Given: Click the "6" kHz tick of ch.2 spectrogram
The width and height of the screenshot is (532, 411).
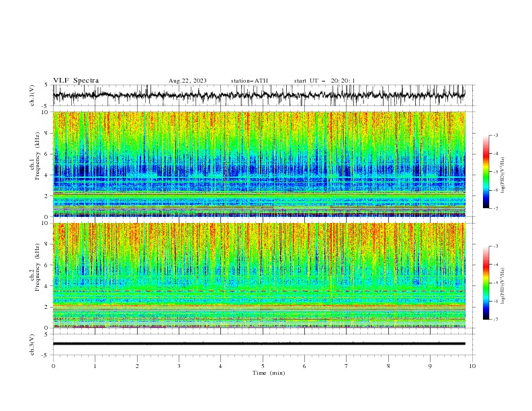Looking at the screenshot, I should (47, 265).
